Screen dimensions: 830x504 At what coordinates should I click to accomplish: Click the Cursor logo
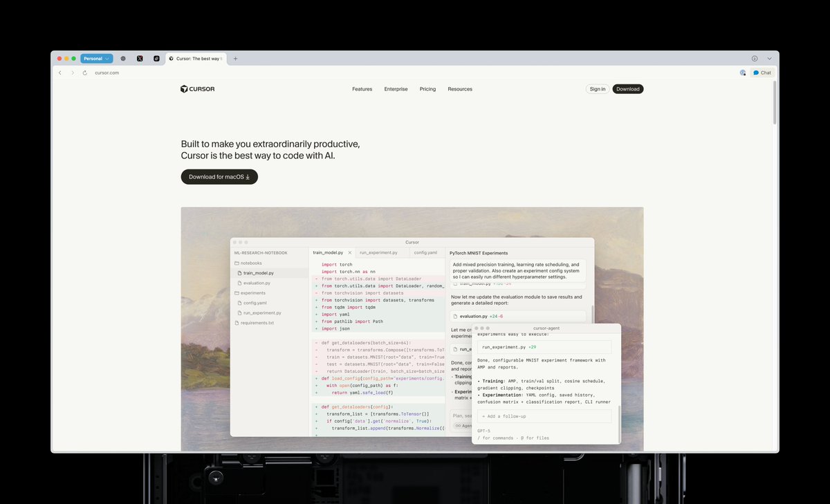click(197, 89)
